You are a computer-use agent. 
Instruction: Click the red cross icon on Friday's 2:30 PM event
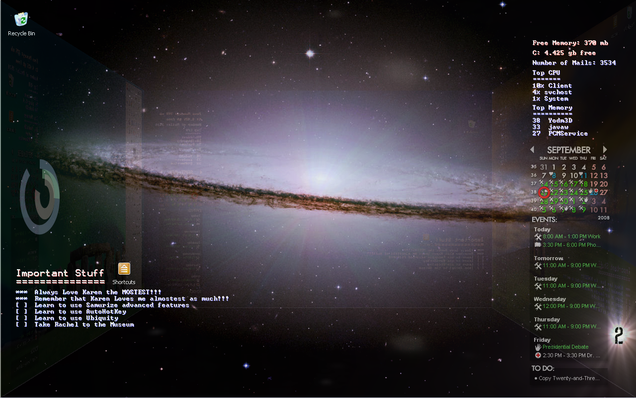tap(538, 355)
